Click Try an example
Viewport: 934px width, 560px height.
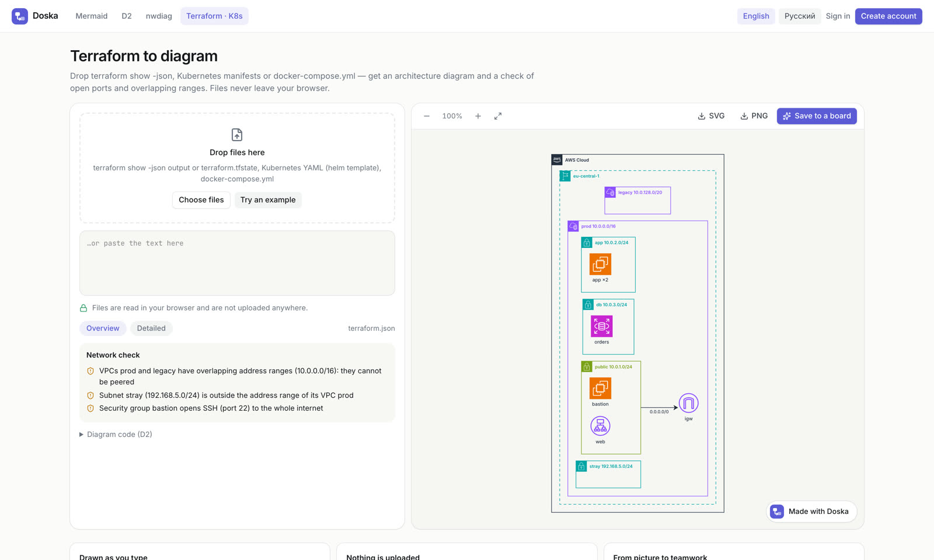point(268,200)
